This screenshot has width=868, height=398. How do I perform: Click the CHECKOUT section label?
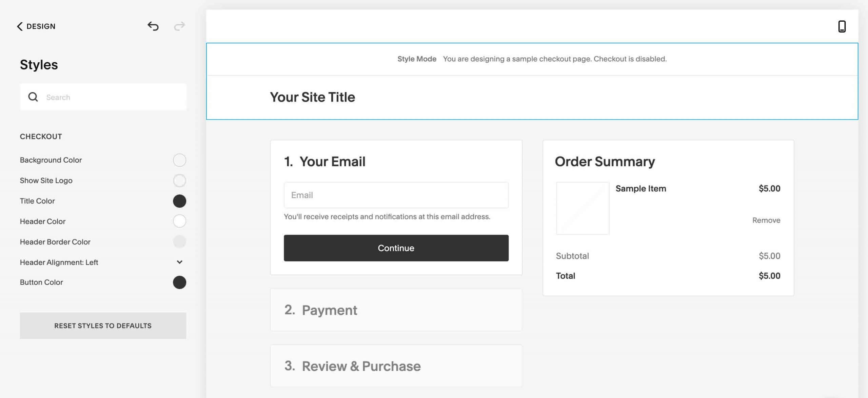click(x=41, y=137)
